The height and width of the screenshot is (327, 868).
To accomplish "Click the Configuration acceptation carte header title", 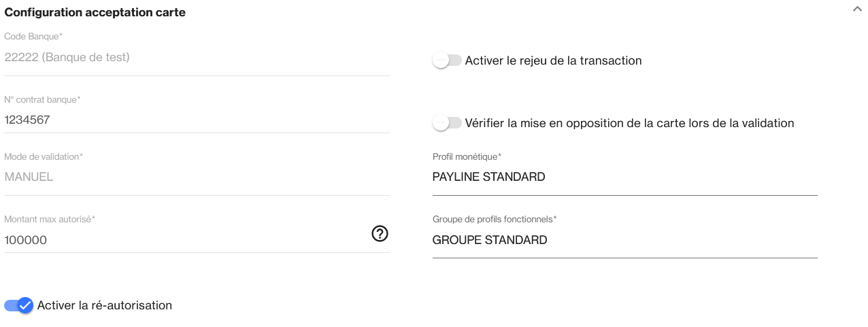I will [x=95, y=12].
